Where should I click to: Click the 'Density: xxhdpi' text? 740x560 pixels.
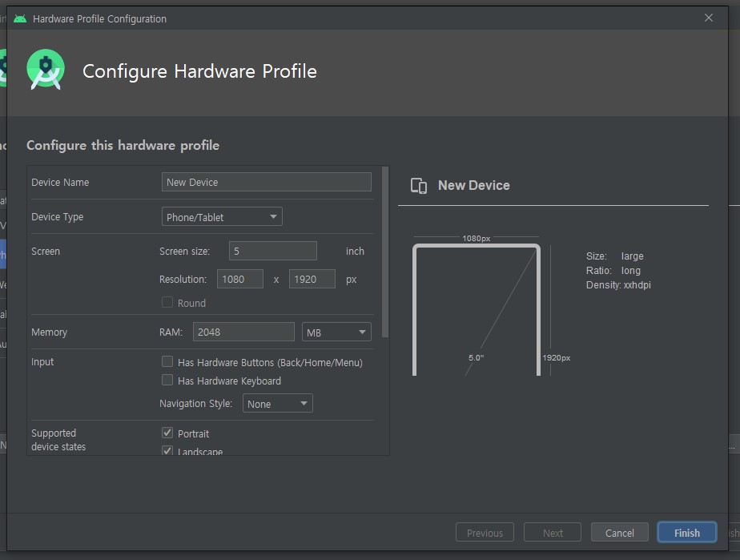coord(618,285)
